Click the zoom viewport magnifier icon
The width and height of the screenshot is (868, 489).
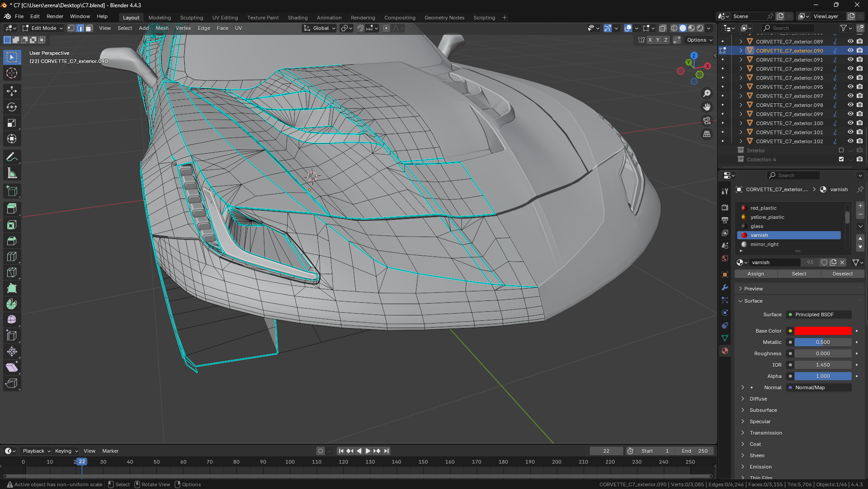[x=706, y=93]
